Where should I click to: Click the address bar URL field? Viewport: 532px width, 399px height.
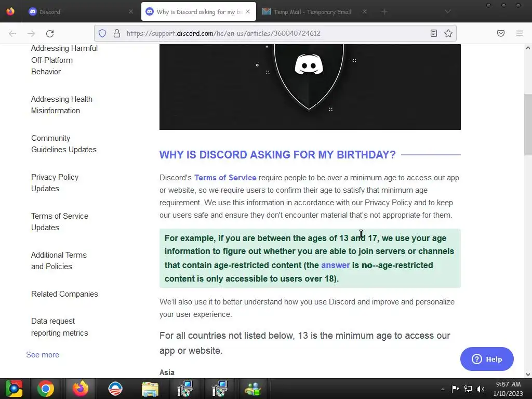275,33
